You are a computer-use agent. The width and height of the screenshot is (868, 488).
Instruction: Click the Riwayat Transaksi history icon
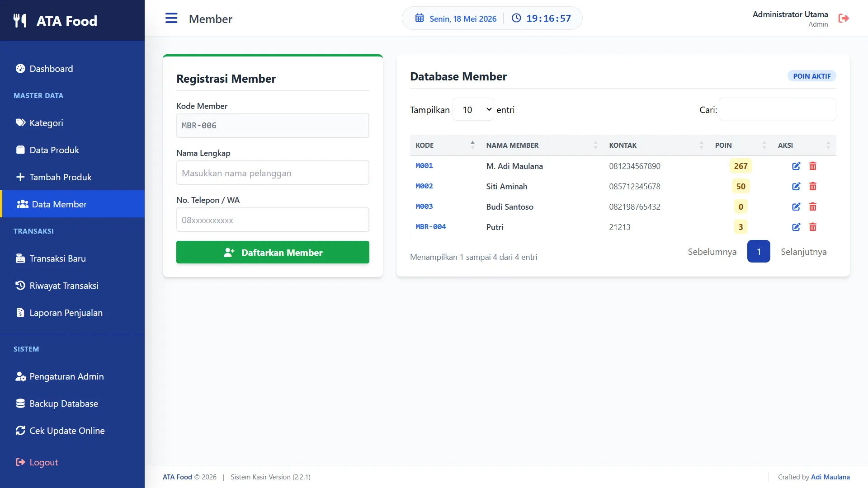coord(20,286)
